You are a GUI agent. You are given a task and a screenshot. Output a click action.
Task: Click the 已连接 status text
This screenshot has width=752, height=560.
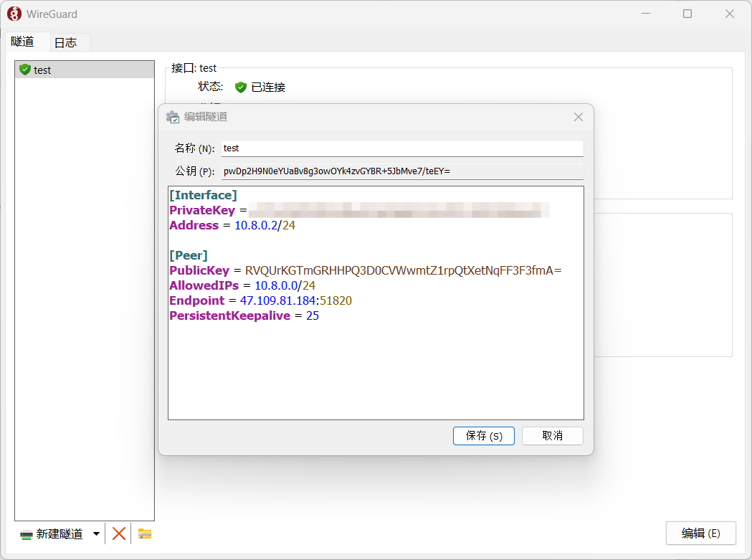269,87
